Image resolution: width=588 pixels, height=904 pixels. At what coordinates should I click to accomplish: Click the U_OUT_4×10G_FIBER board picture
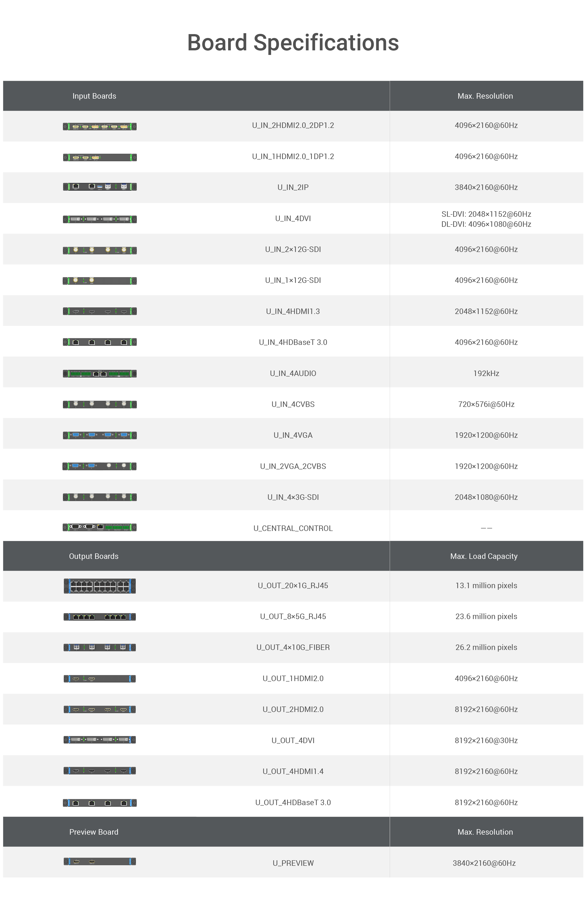(x=100, y=647)
